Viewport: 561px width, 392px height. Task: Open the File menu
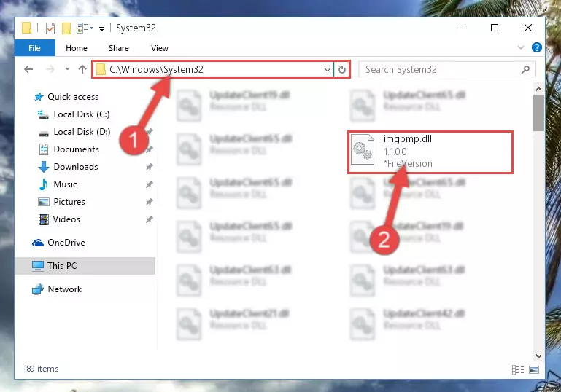(35, 48)
